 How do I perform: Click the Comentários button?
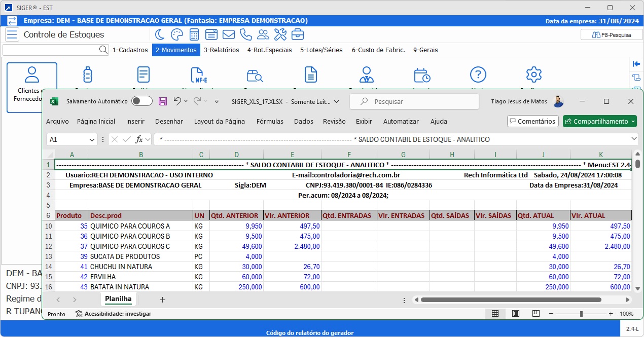(x=533, y=122)
